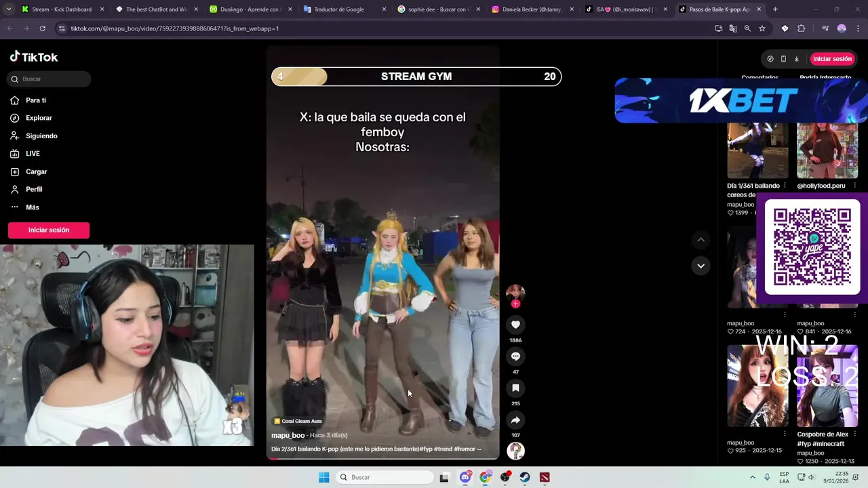Open Chrome three-dot menu
The width and height of the screenshot is (868, 488).
(859, 28)
